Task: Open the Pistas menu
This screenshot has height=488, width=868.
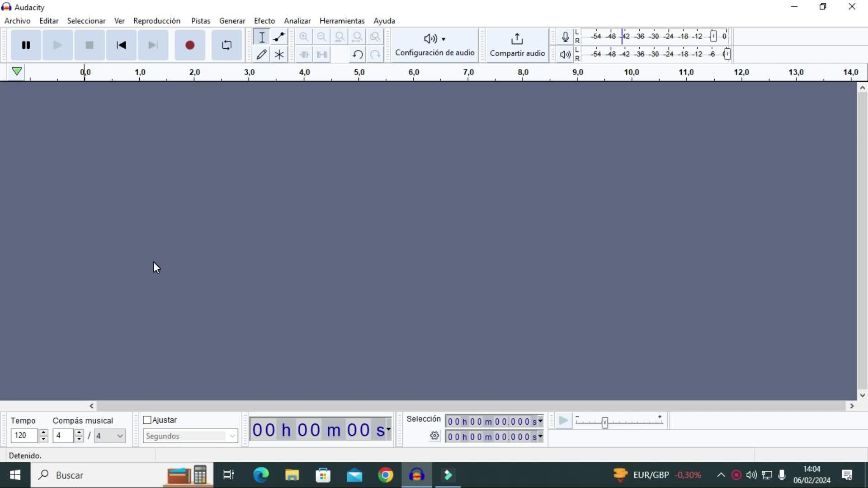Action: pyautogui.click(x=200, y=21)
